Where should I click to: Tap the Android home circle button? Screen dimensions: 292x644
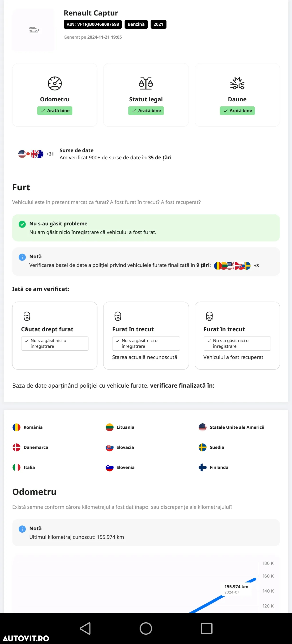click(146, 628)
